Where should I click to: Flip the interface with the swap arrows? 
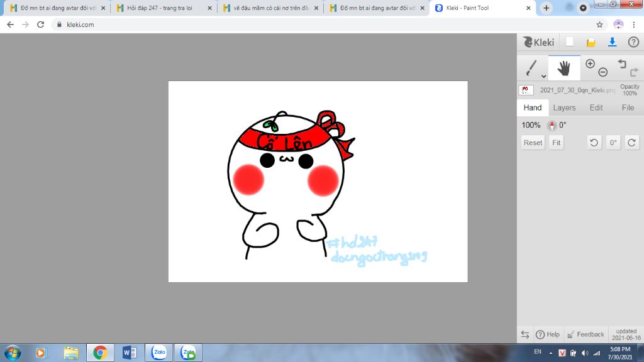click(525, 334)
